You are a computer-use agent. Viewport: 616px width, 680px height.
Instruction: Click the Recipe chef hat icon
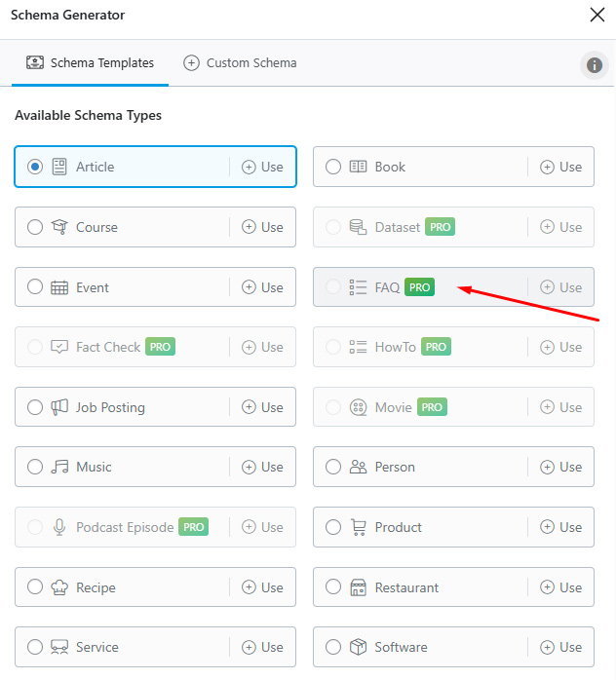pyautogui.click(x=59, y=587)
